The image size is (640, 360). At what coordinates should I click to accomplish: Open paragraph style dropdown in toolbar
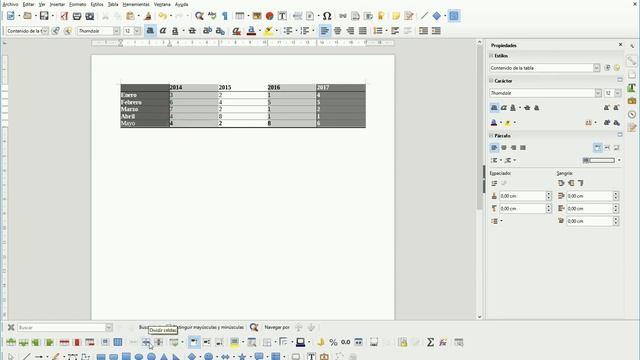(x=45, y=31)
